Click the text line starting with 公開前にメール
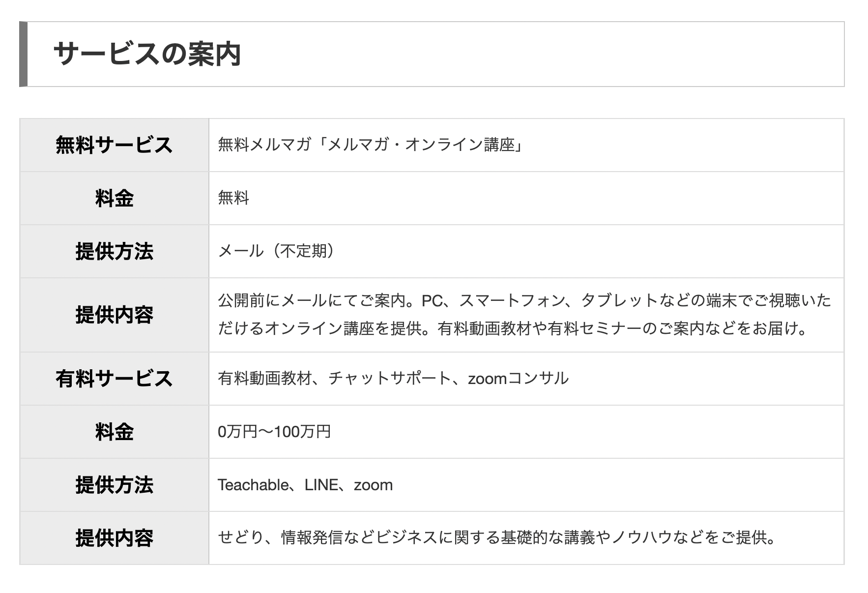Viewport: 868px width, 593px height. (524, 300)
